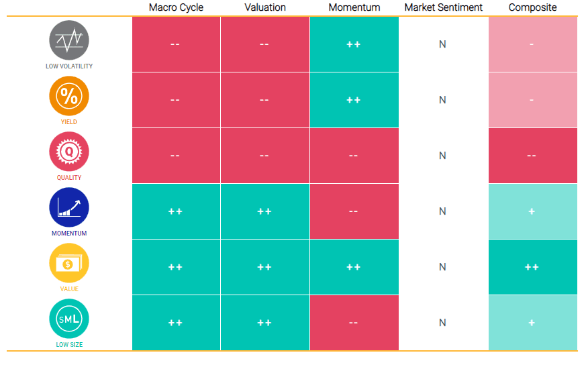Select the Momentum row's Market Sentiment N cell

(443, 211)
